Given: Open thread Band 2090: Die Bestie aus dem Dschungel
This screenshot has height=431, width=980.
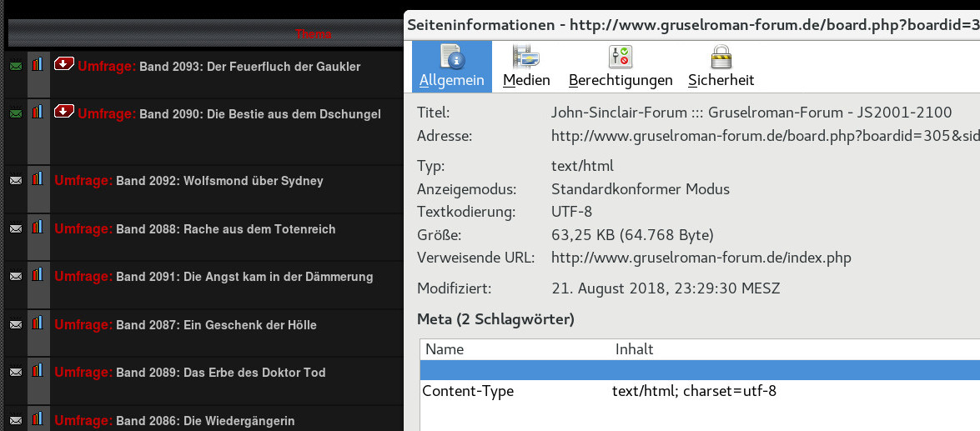Looking at the screenshot, I should [260, 114].
